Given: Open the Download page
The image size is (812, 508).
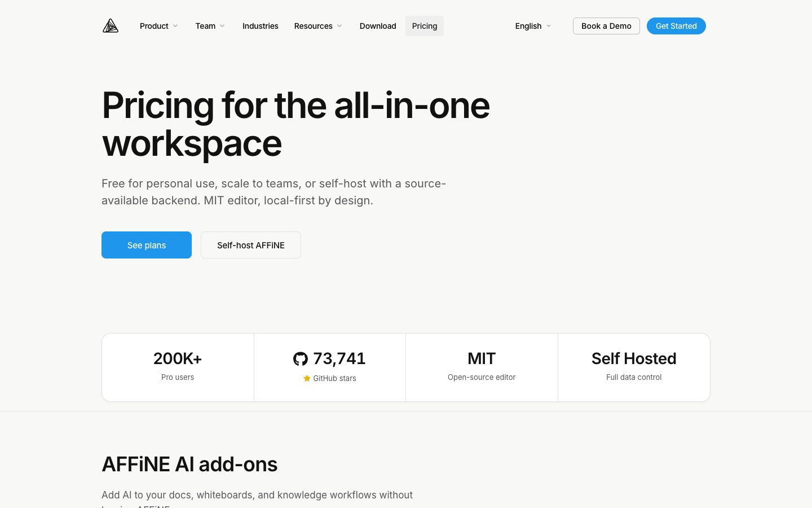Looking at the screenshot, I should (x=378, y=26).
